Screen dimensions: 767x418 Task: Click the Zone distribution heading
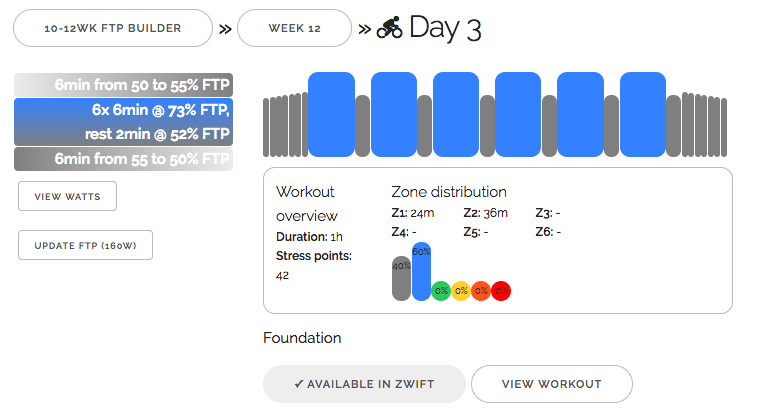tap(448, 192)
